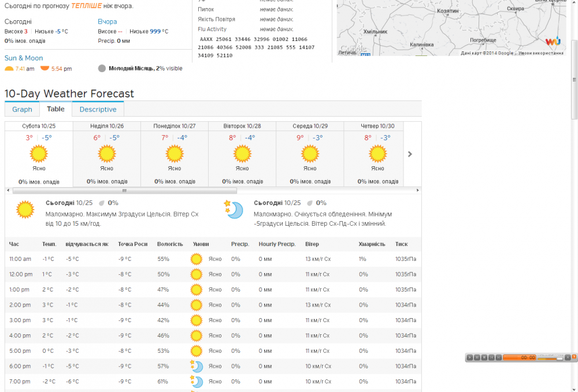Click the 10-Day Weather Forecast heading

click(69, 94)
